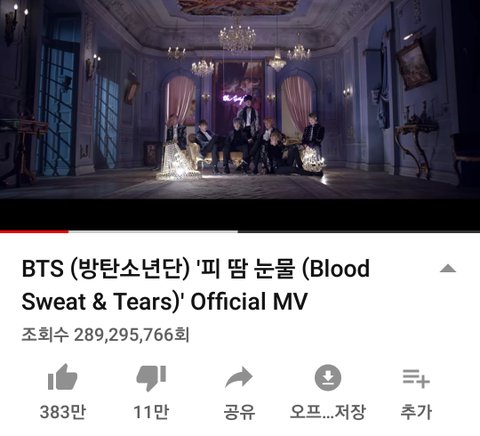Tap the thumbs-up like icon
This screenshot has height=436, width=480.
(63, 377)
